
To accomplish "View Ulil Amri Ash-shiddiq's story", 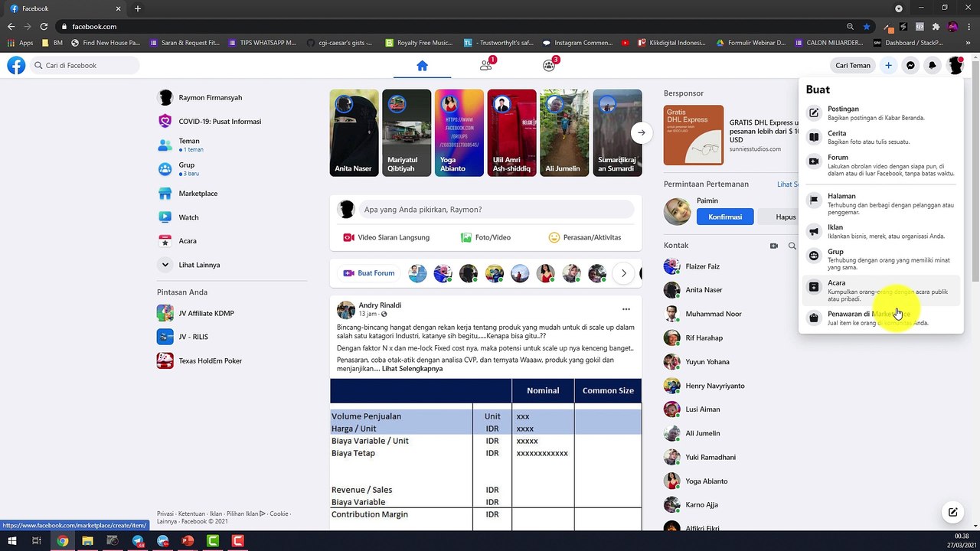I will pos(511,133).
